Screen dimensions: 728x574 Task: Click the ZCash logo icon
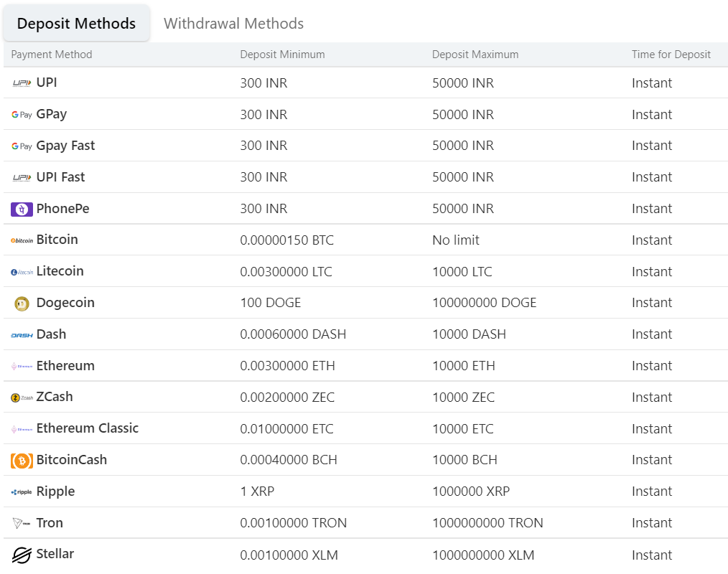(22, 397)
